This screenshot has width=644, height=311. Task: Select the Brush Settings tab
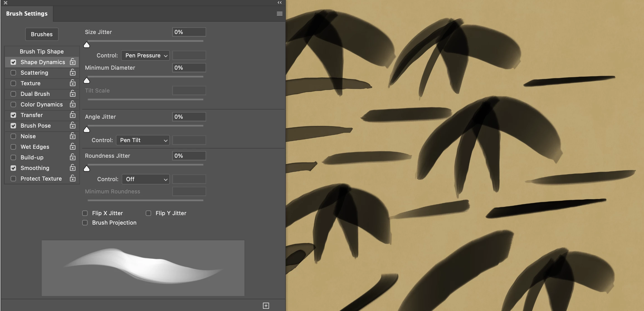pos(27,14)
